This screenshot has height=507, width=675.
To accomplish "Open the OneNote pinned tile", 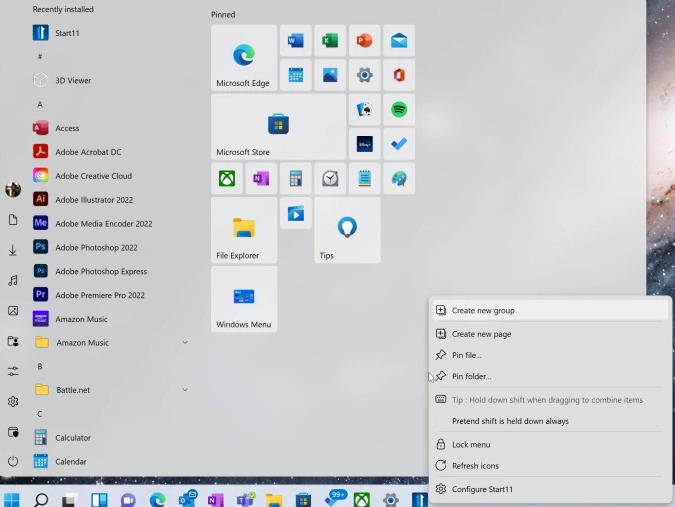I will click(x=261, y=178).
